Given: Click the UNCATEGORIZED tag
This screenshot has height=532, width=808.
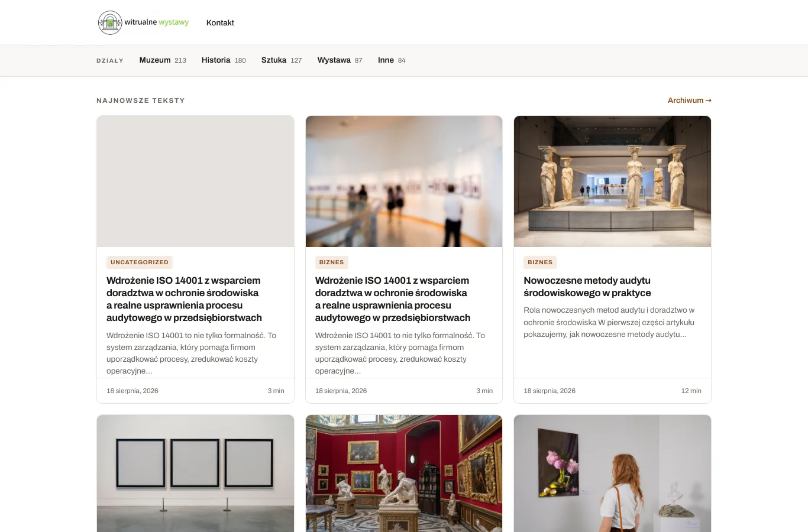Looking at the screenshot, I should [140, 262].
